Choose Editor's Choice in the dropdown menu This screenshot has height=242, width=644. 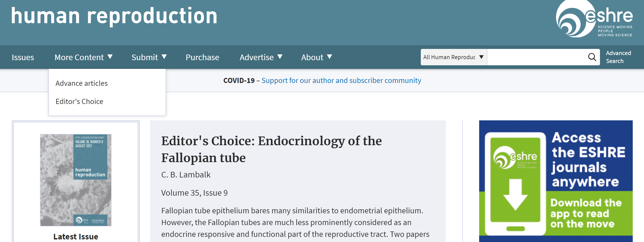79,101
